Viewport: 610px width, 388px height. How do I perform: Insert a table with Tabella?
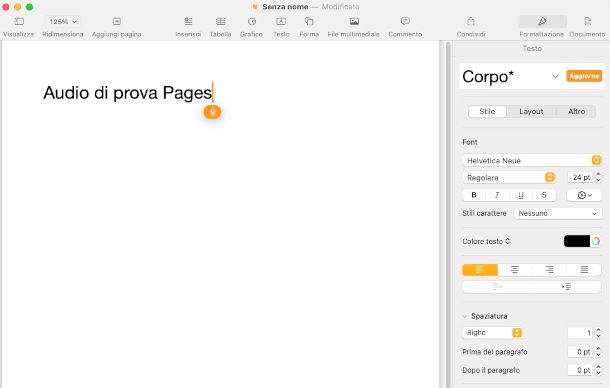221,21
